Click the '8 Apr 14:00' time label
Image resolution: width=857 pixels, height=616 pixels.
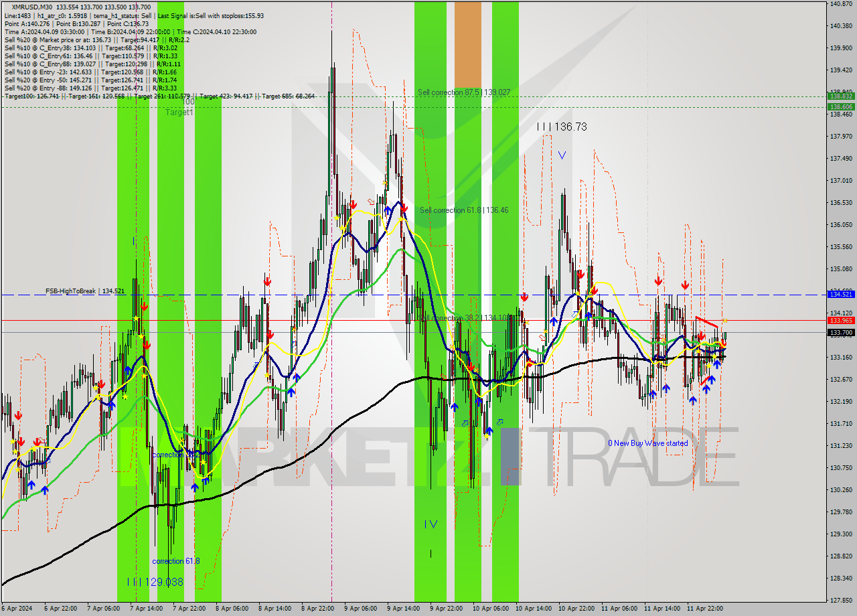click(x=274, y=609)
